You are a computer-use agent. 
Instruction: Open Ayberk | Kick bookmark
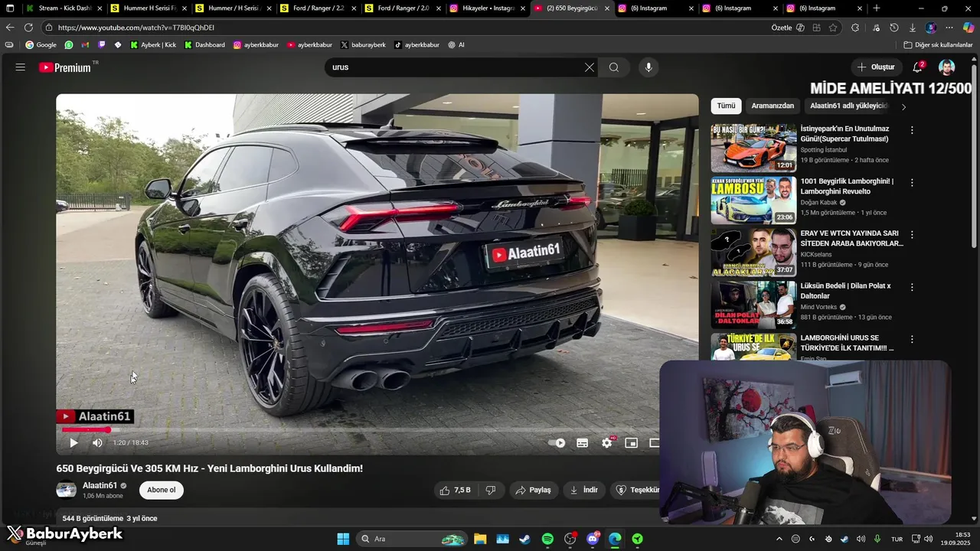152,45
